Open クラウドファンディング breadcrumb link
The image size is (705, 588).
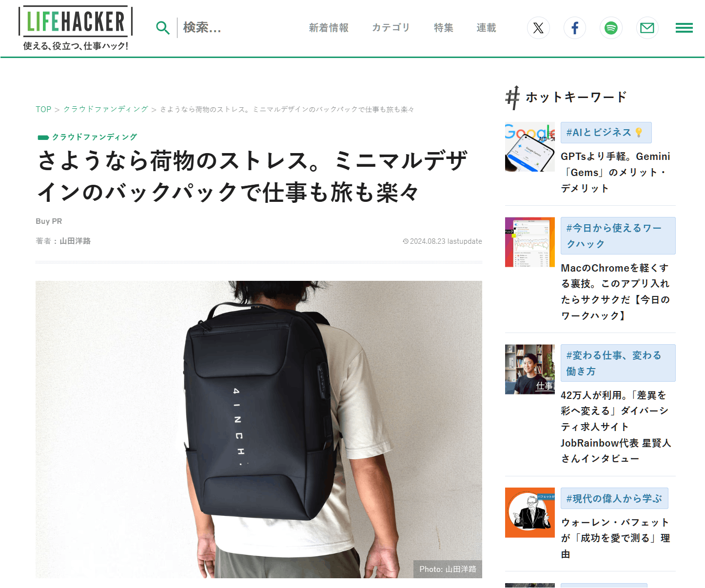106,109
